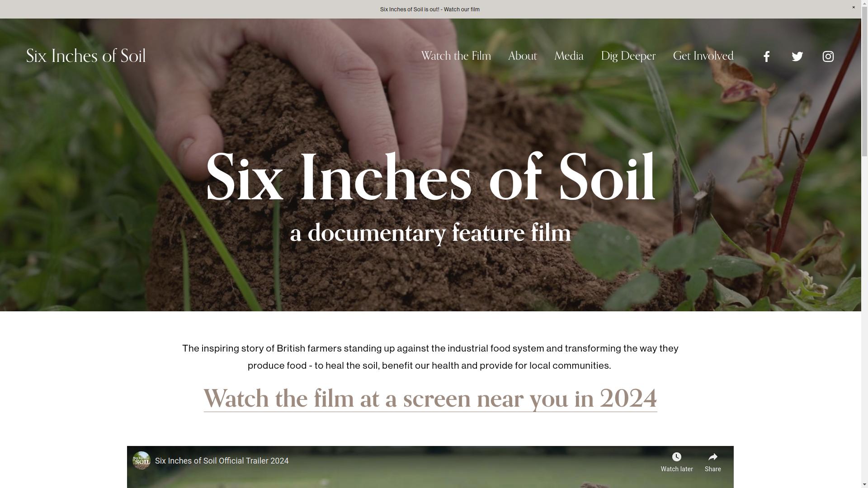Open the Facebook page icon
The width and height of the screenshot is (868, 488).
click(x=766, y=56)
